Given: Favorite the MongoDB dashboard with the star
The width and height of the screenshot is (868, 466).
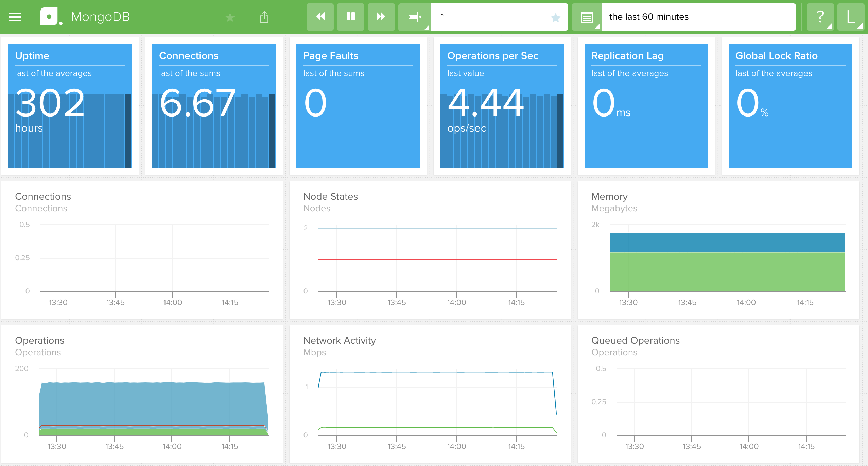Looking at the screenshot, I should tap(230, 17).
